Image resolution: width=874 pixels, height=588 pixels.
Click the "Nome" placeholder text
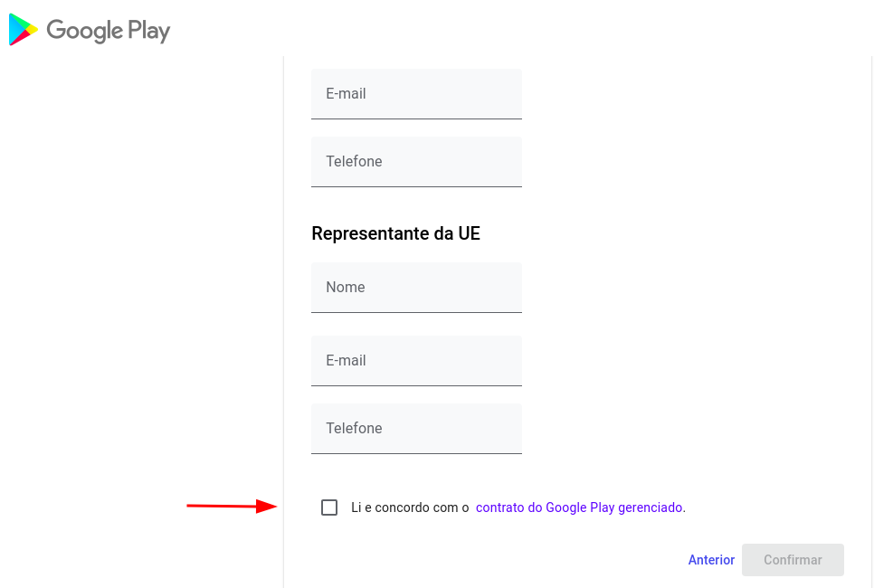point(346,288)
